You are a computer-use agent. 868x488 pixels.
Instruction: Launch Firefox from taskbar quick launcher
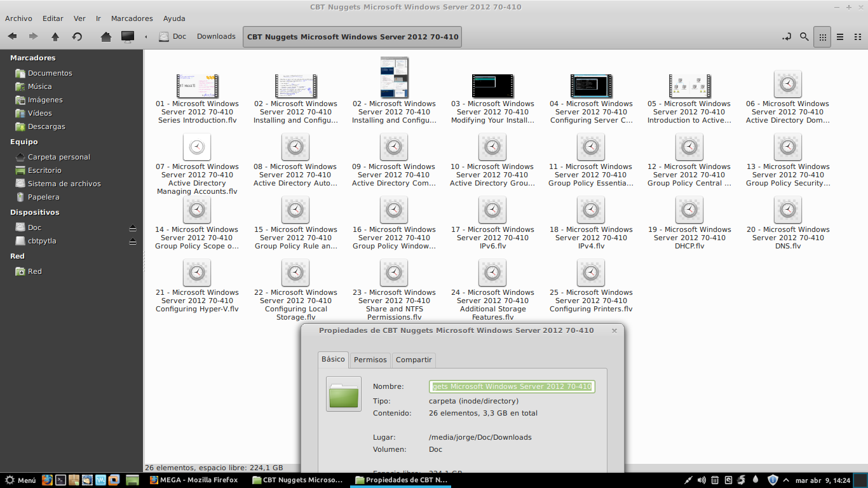tap(47, 480)
